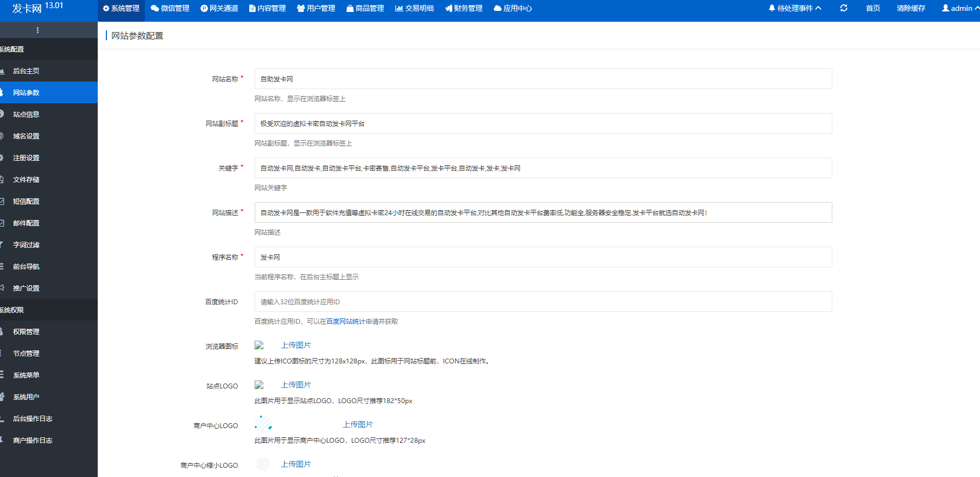The image size is (980, 477).
Task: Click the 商户中心LOGO image thumbnail
Action: click(x=263, y=424)
